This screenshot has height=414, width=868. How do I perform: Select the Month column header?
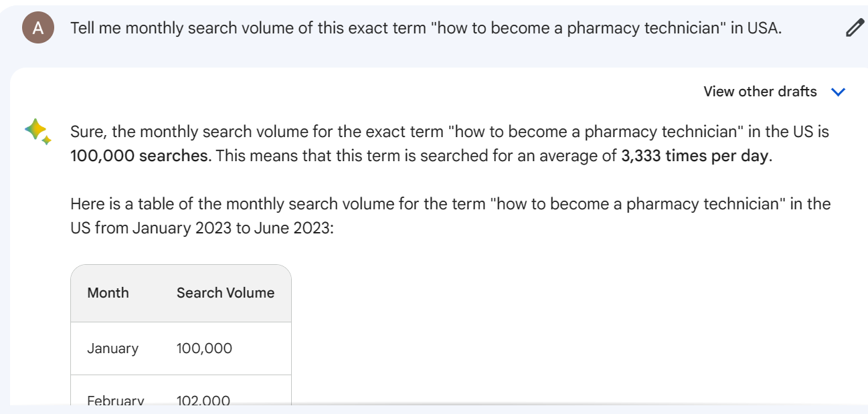(x=108, y=293)
